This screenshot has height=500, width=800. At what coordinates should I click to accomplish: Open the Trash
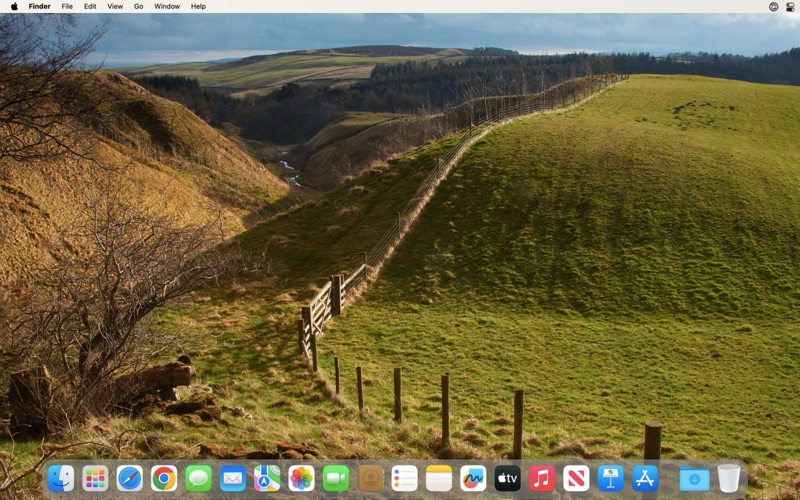(729, 478)
